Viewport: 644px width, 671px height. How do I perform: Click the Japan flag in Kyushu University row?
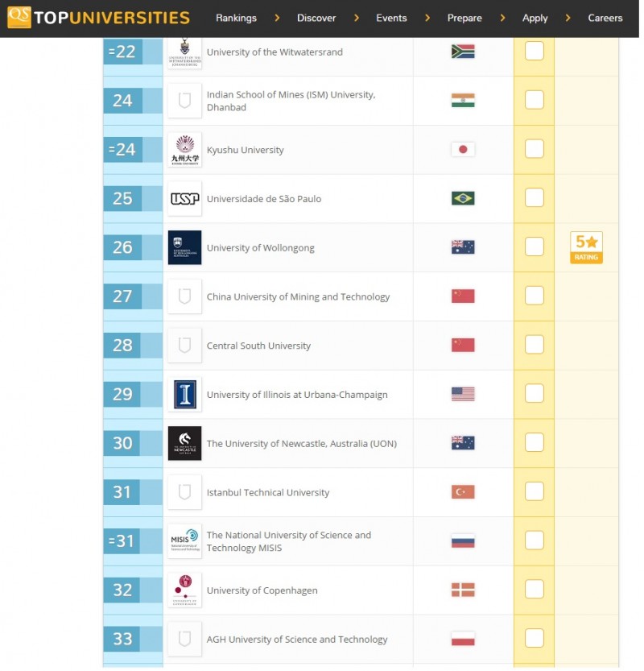tap(463, 149)
